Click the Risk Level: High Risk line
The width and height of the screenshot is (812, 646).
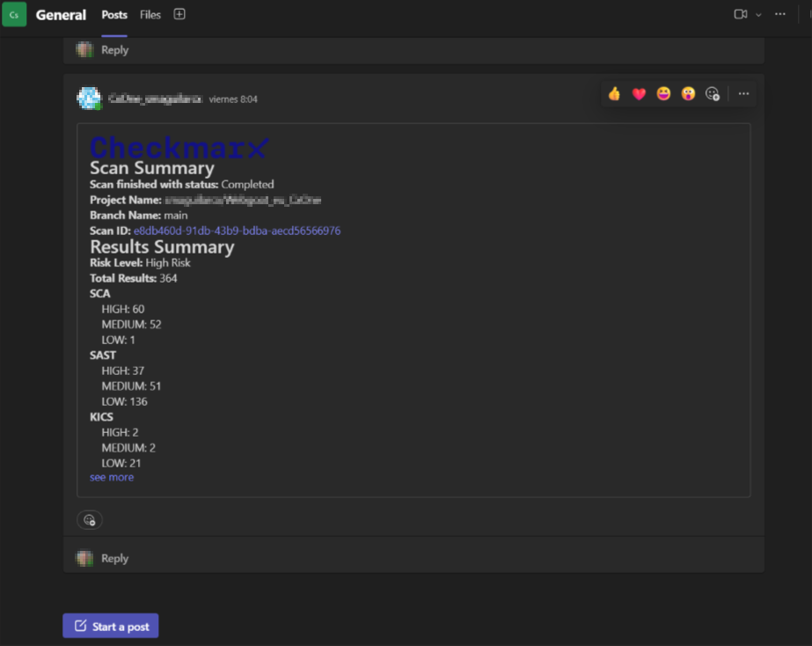pos(141,262)
